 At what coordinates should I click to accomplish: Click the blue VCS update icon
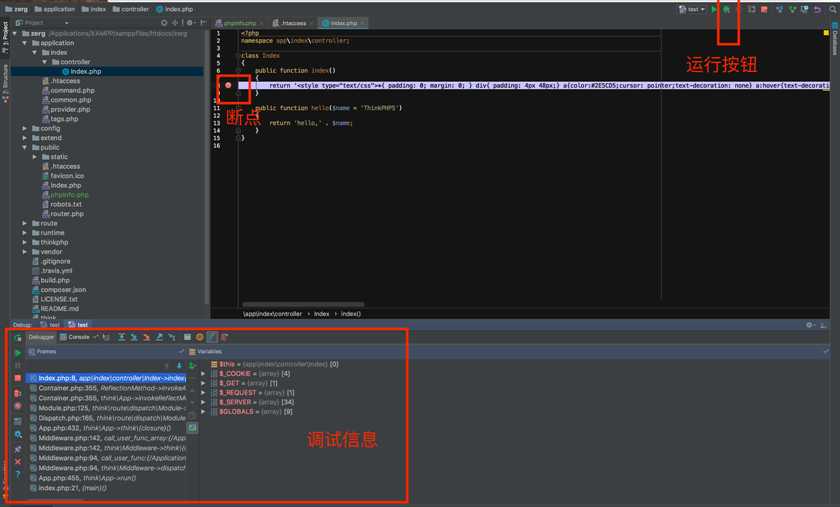coord(779,9)
